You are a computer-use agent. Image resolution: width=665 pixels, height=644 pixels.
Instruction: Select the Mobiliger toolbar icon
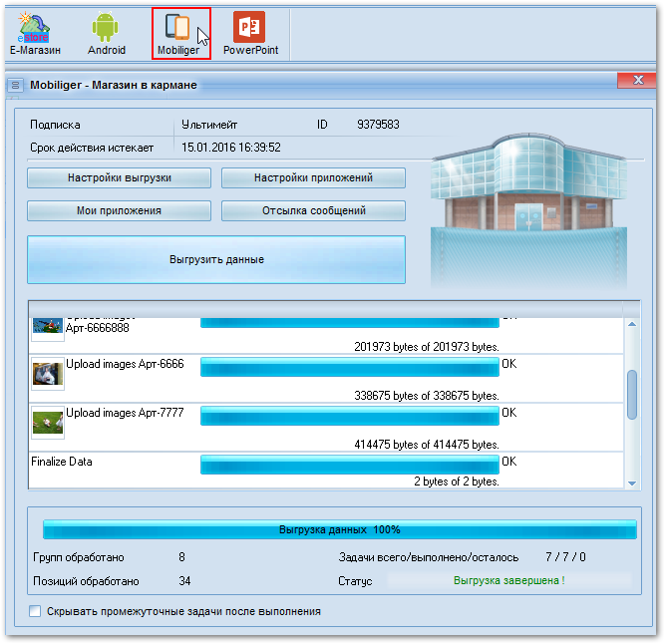pos(178,33)
